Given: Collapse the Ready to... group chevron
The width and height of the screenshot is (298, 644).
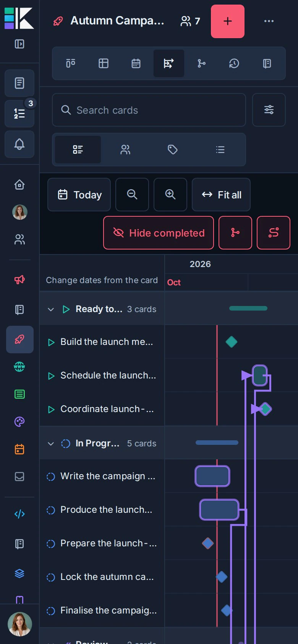Looking at the screenshot, I should pyautogui.click(x=51, y=309).
